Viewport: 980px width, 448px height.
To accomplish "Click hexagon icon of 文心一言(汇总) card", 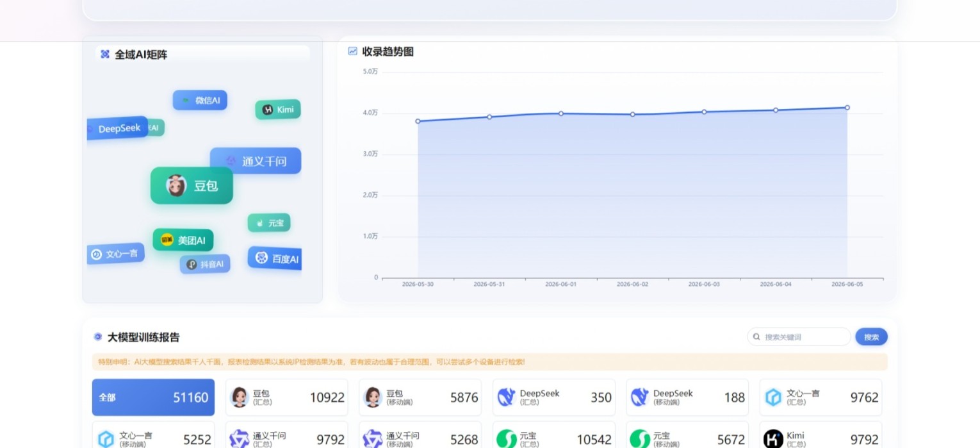I will pyautogui.click(x=774, y=397).
